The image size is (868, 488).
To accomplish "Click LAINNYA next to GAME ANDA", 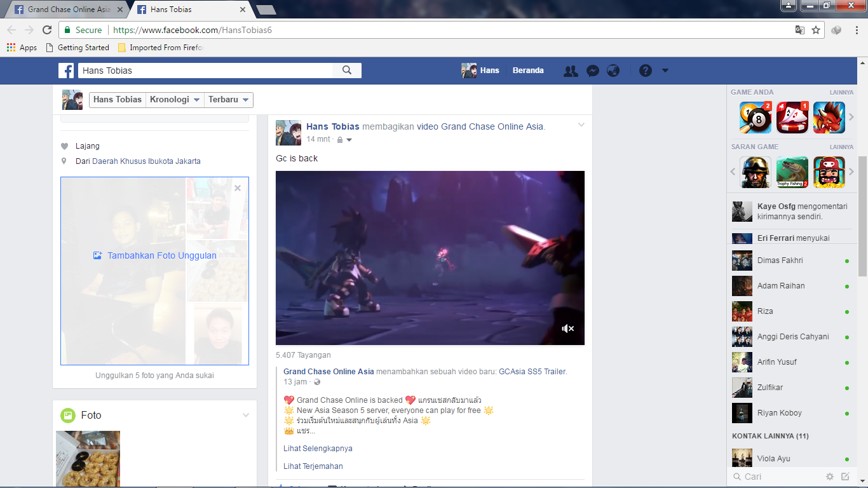I will click(841, 93).
